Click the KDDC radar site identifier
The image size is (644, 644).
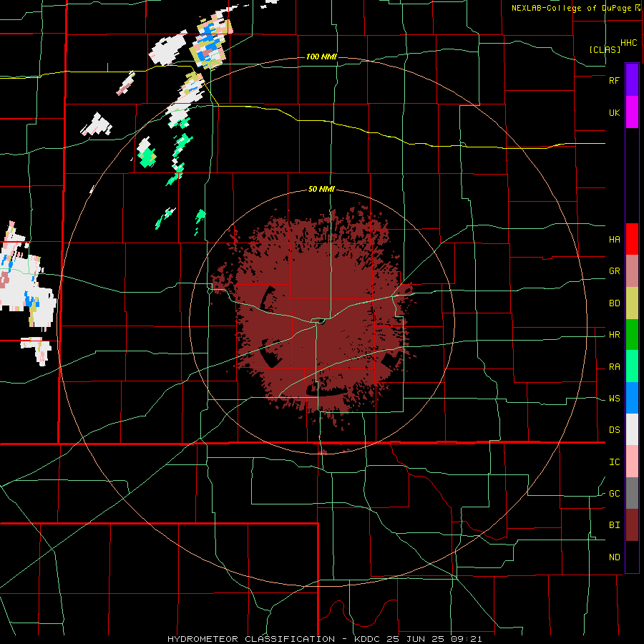pyautogui.click(x=369, y=639)
